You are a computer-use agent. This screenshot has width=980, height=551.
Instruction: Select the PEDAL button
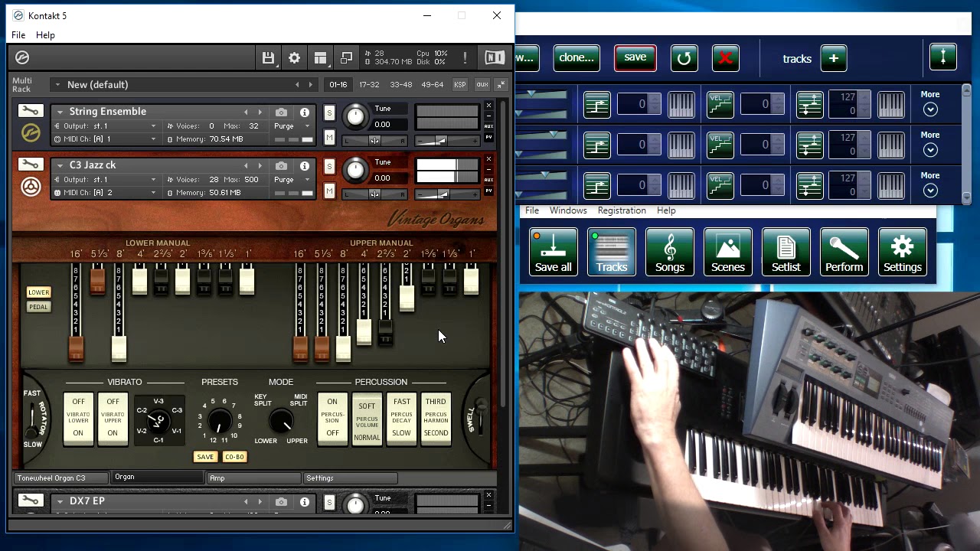[38, 307]
